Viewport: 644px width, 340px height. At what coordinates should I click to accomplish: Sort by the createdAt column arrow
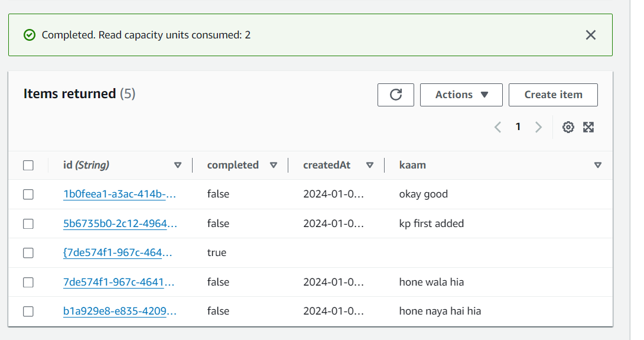(370, 166)
